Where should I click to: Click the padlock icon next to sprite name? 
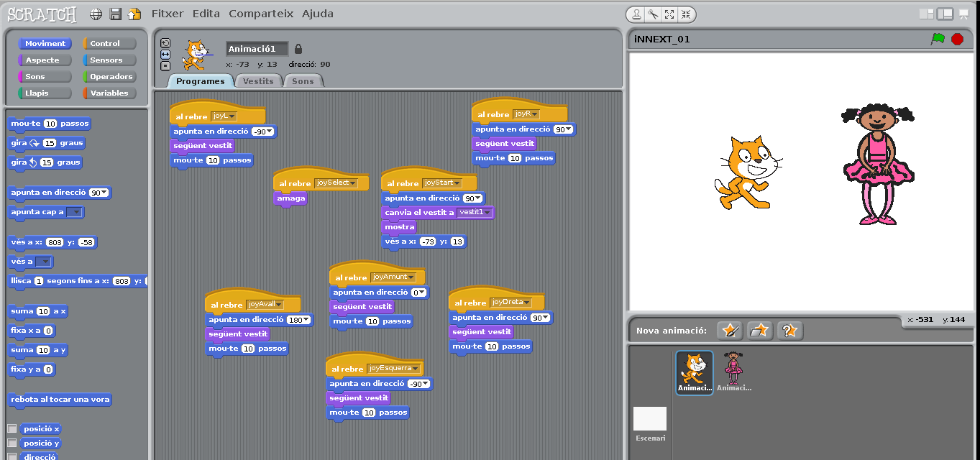coord(298,49)
